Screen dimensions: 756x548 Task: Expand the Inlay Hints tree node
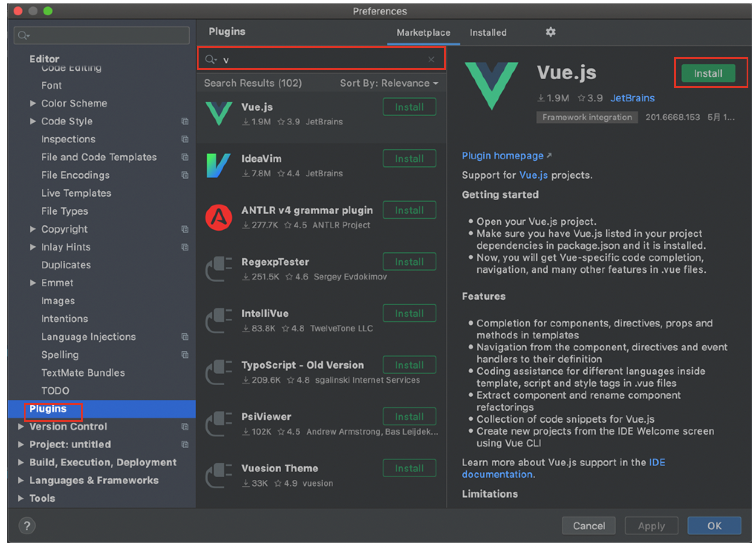pyautogui.click(x=32, y=247)
